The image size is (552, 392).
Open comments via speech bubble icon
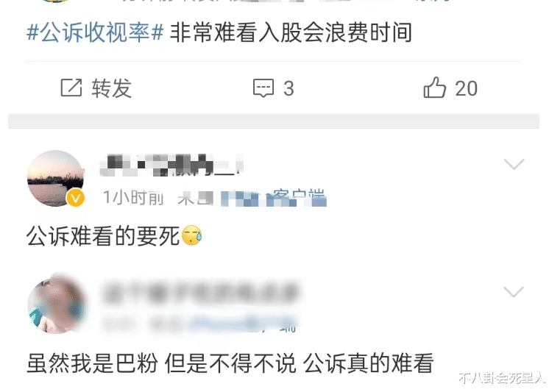[x=263, y=88]
